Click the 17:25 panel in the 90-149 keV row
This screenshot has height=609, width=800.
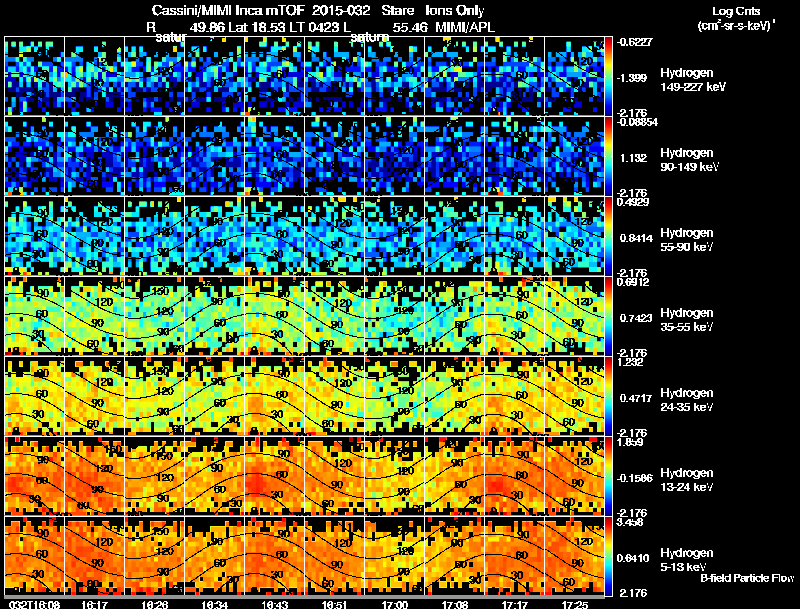tap(574, 156)
